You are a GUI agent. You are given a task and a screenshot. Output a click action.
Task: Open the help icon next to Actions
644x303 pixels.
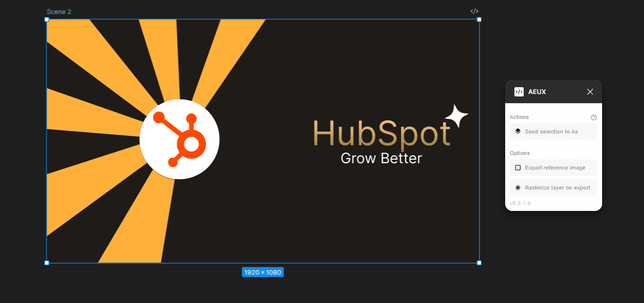[x=594, y=117]
